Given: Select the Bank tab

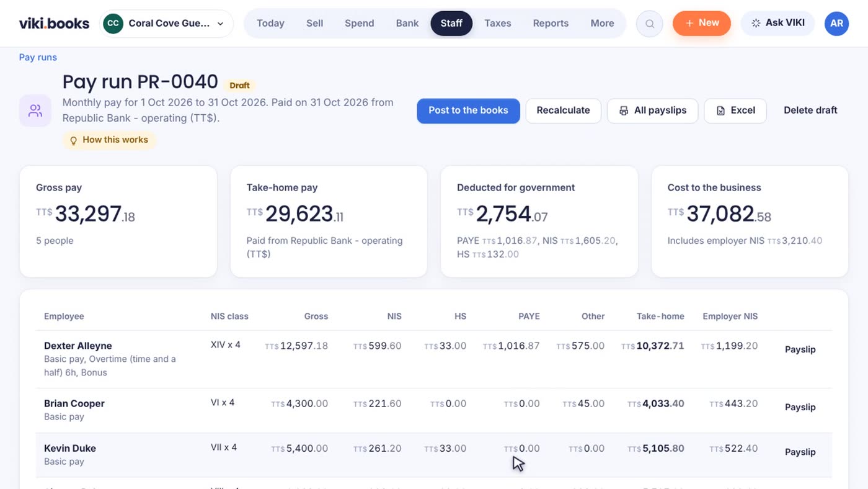Looking at the screenshot, I should (x=407, y=24).
